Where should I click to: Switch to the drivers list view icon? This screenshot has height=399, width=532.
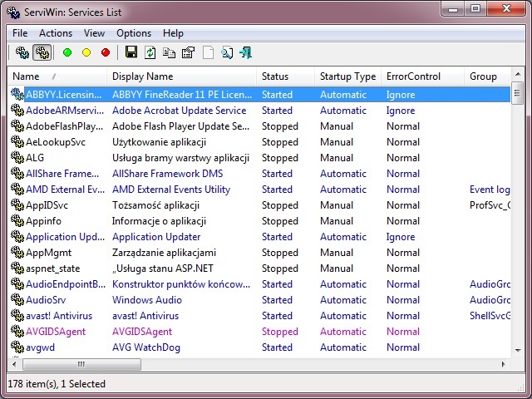click(x=22, y=52)
